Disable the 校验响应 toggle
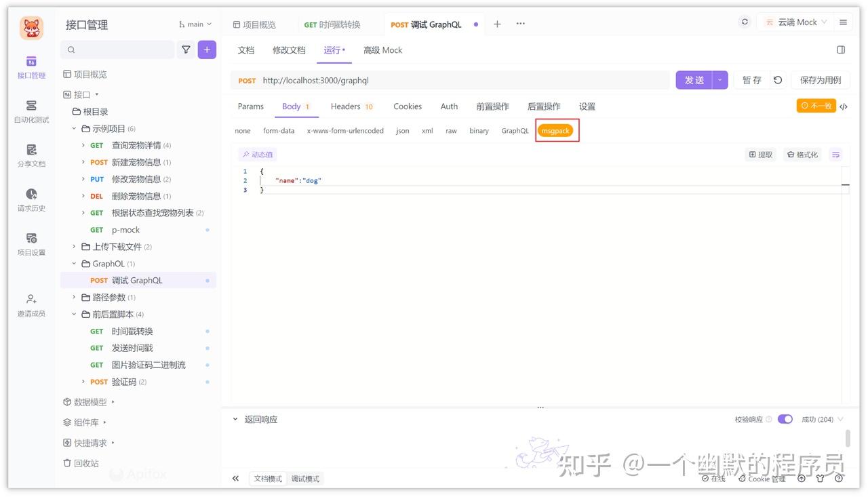Viewport: 868px width, 499px height. (785, 419)
